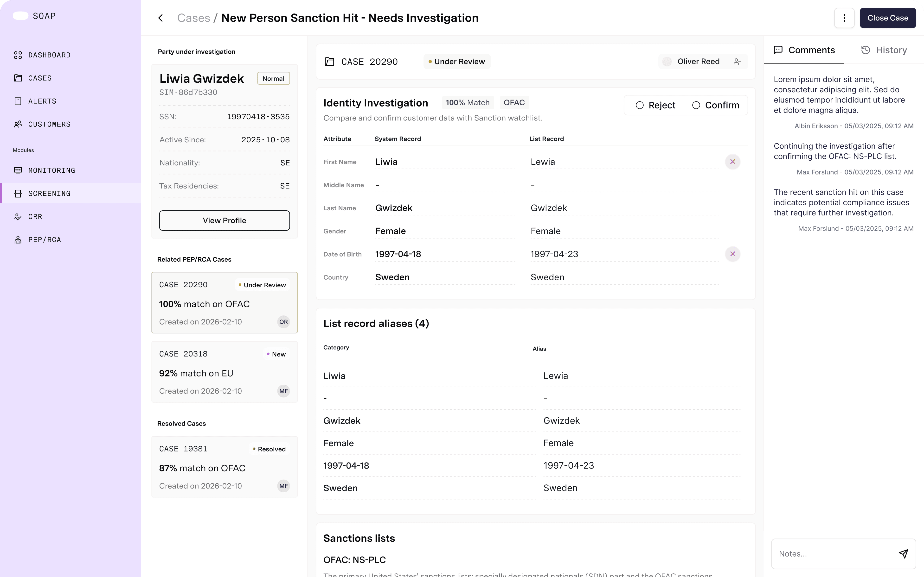Click the mismatch X icon on Date of Birth row
This screenshot has height=577, width=924.
(732, 254)
